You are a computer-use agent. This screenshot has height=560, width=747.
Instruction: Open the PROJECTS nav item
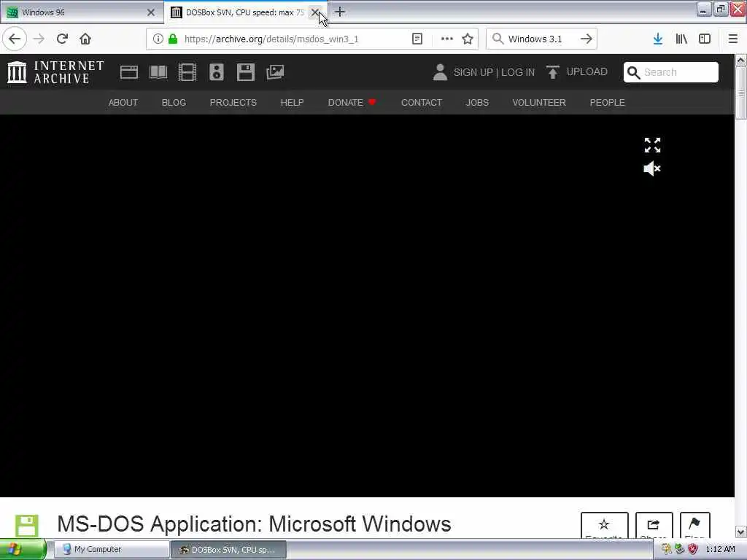click(x=233, y=102)
